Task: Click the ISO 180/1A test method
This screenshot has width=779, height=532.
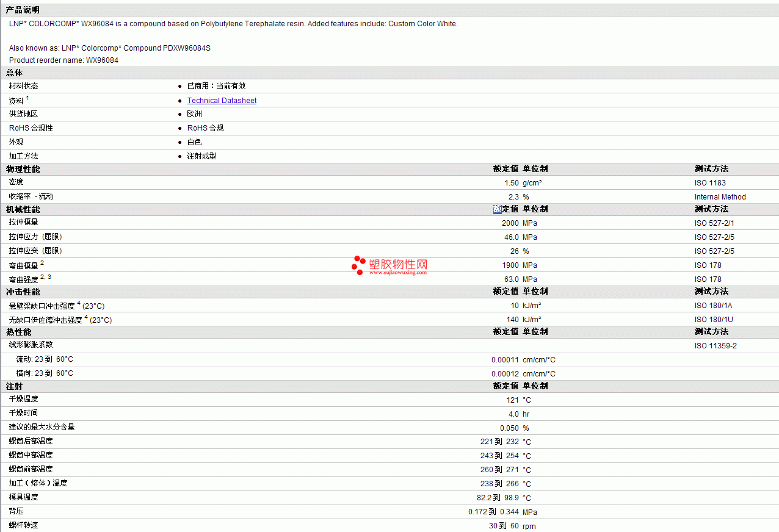Action: click(x=714, y=306)
